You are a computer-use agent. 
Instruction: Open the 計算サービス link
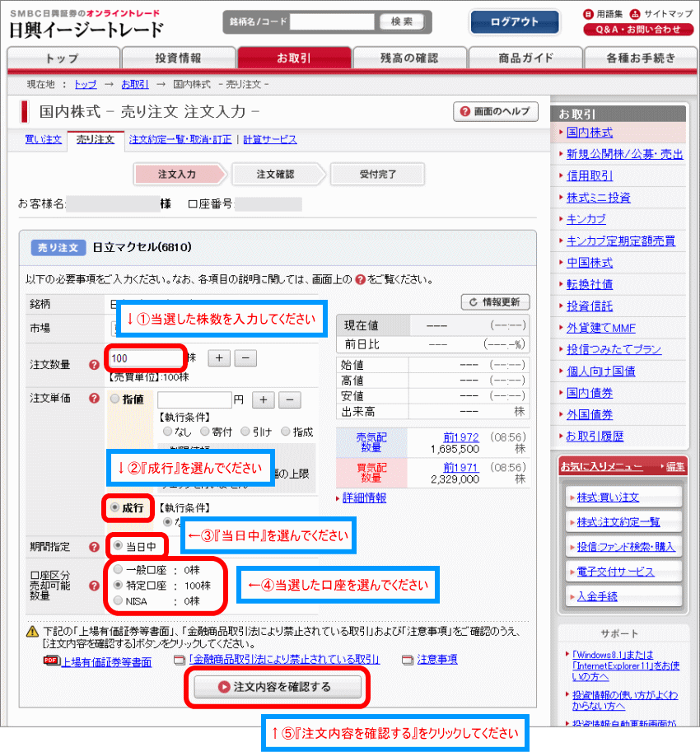click(270, 139)
